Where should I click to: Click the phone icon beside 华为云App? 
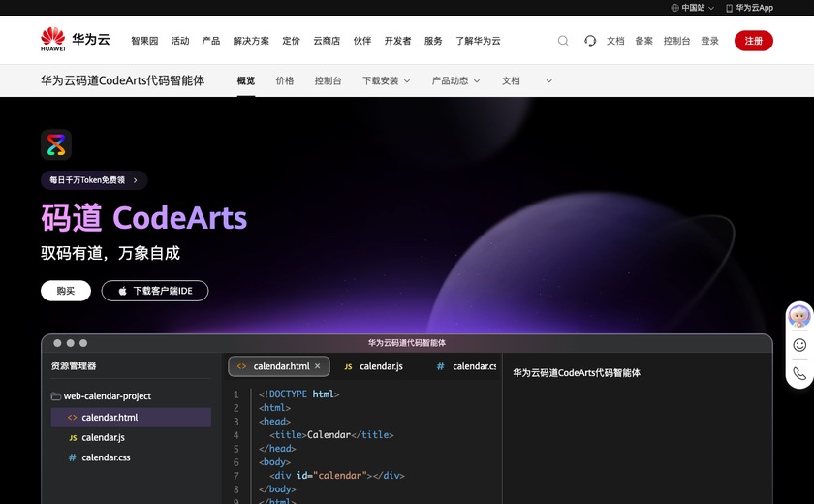point(729,8)
